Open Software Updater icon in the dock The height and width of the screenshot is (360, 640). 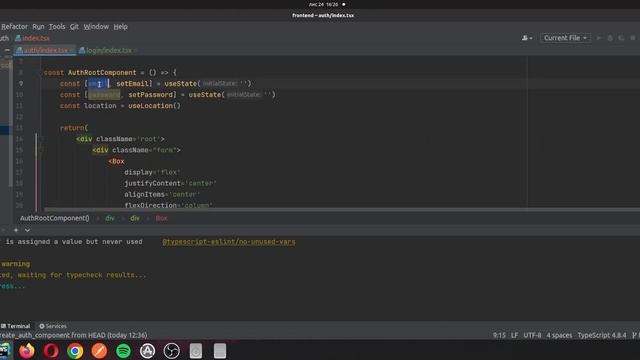coord(147,351)
